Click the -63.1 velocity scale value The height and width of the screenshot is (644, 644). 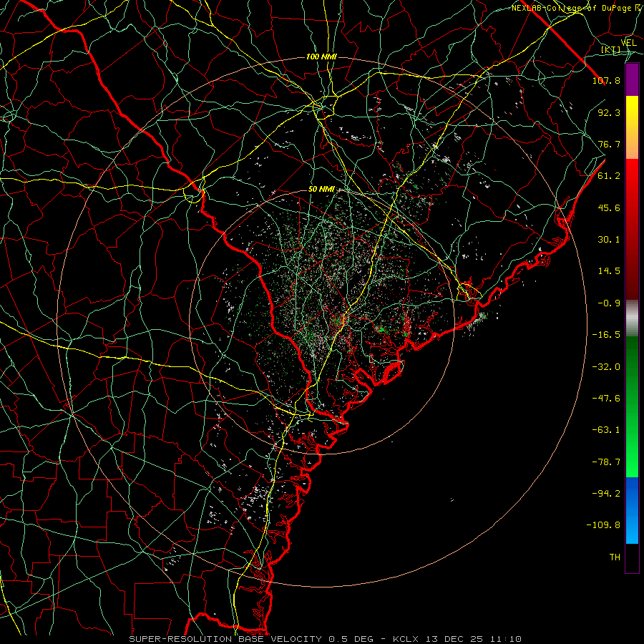click(x=606, y=430)
